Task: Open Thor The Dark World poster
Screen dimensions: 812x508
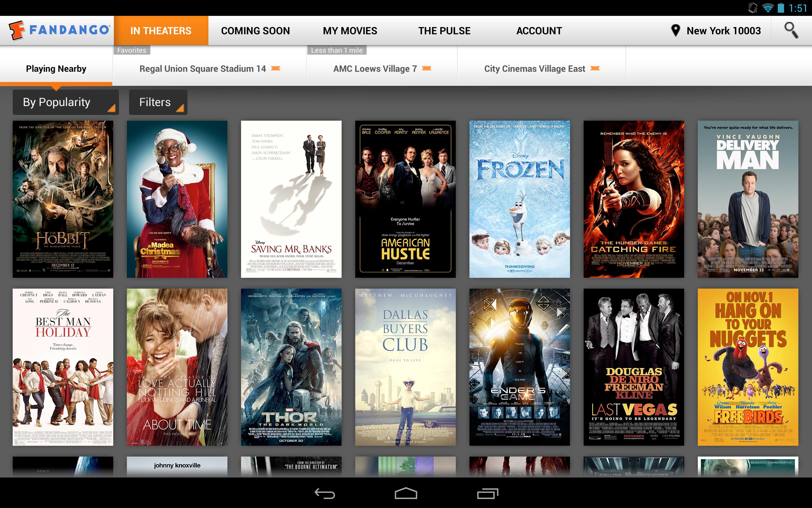Action: (x=291, y=367)
